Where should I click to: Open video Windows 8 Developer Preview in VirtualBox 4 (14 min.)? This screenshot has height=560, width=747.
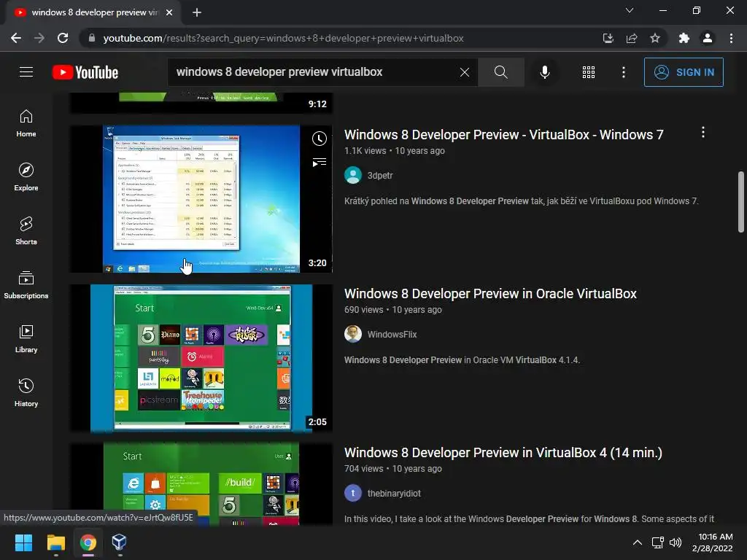point(503,453)
